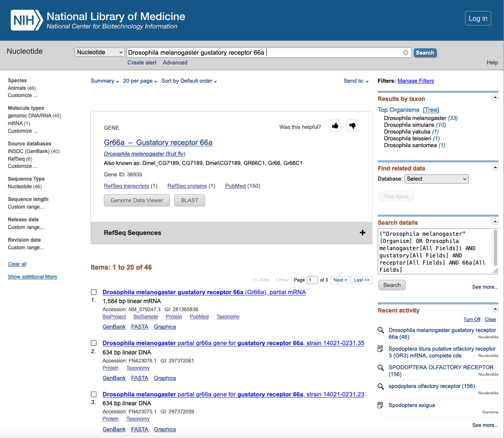The height and width of the screenshot is (438, 504).
Task: Collapse the Results by taxon panel
Action: tap(495, 98)
